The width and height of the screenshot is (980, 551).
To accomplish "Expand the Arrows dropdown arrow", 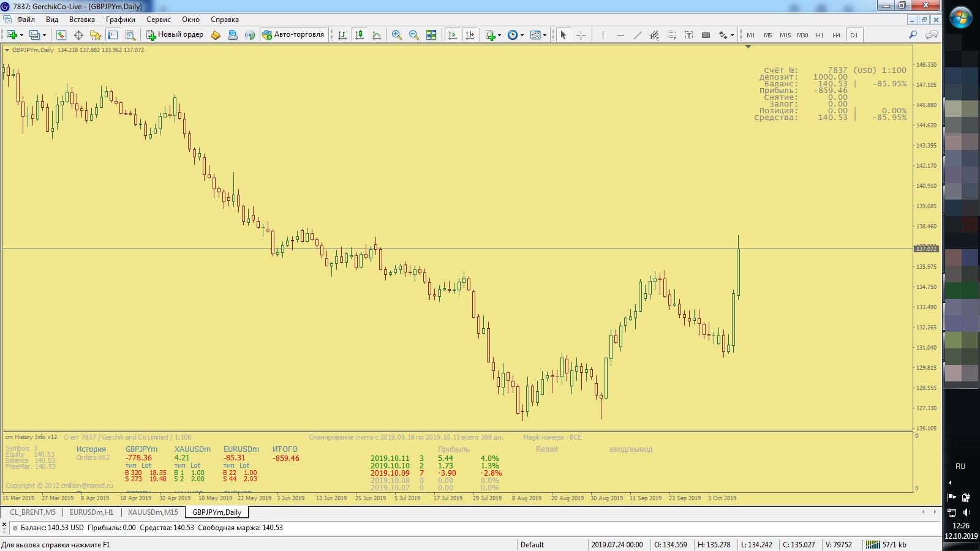I will pyautogui.click(x=732, y=35).
